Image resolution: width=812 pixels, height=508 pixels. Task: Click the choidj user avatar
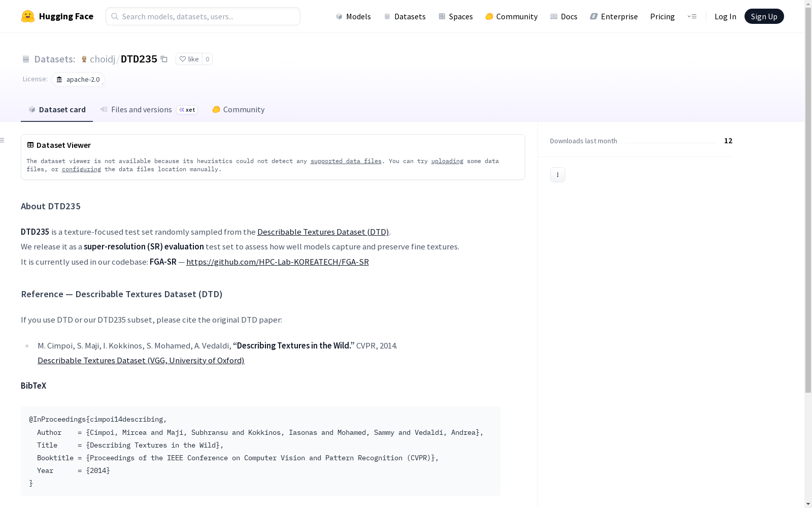coord(84,59)
